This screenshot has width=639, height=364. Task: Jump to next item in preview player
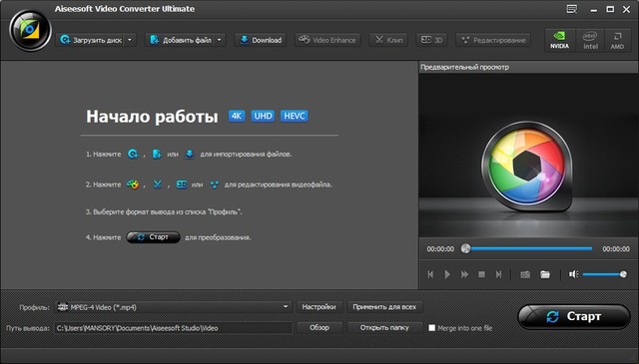coord(499,275)
